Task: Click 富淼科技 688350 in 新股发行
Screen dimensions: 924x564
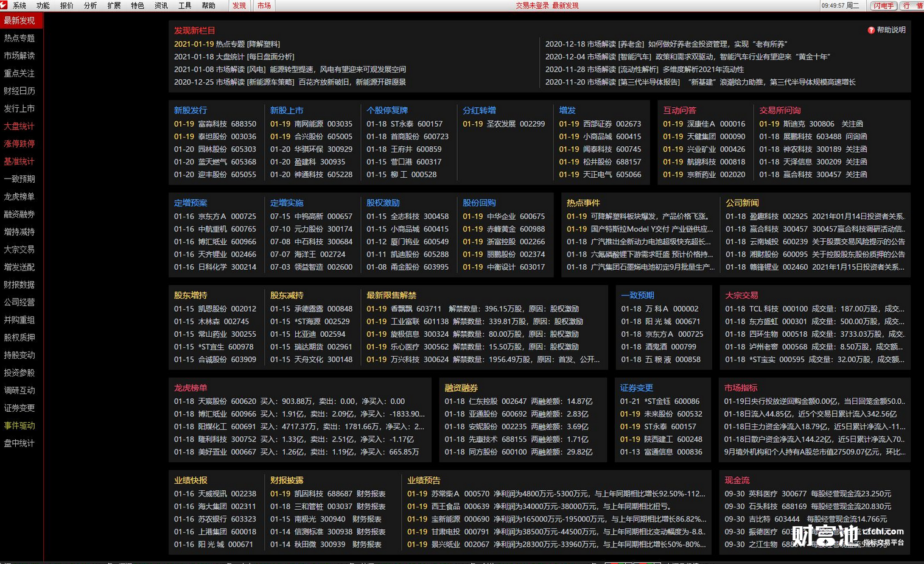Action: pos(215,124)
